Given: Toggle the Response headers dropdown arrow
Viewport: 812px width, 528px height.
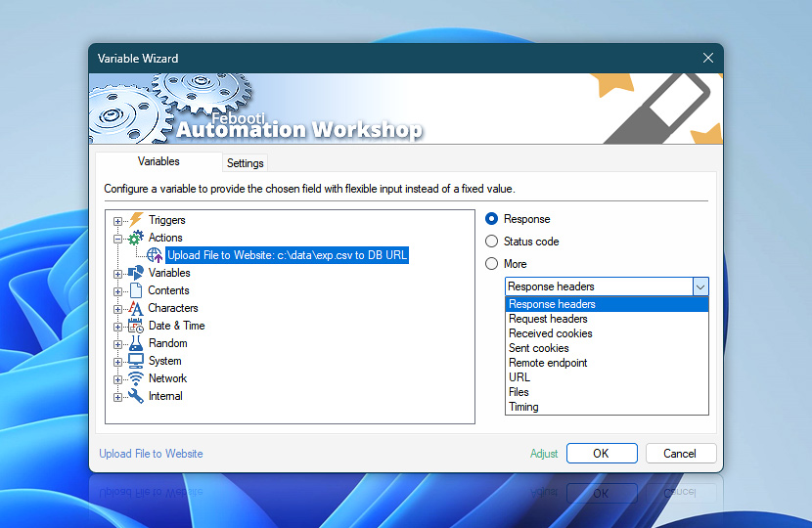Looking at the screenshot, I should pyautogui.click(x=700, y=286).
